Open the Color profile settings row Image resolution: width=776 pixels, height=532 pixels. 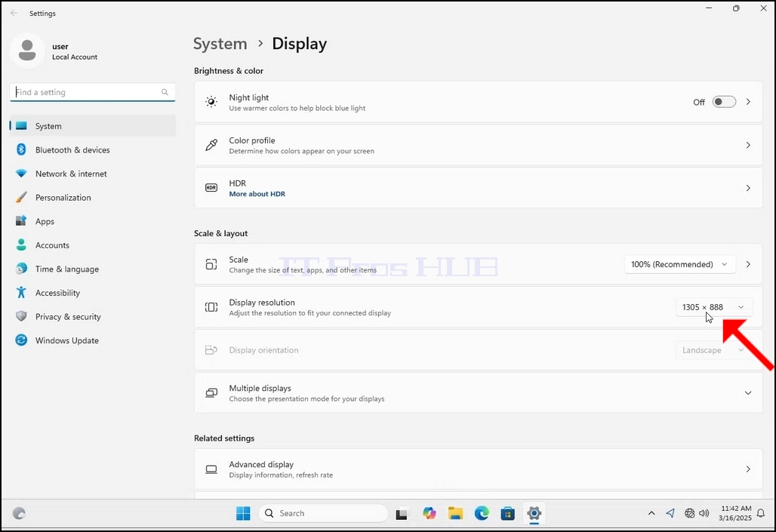tap(478, 145)
